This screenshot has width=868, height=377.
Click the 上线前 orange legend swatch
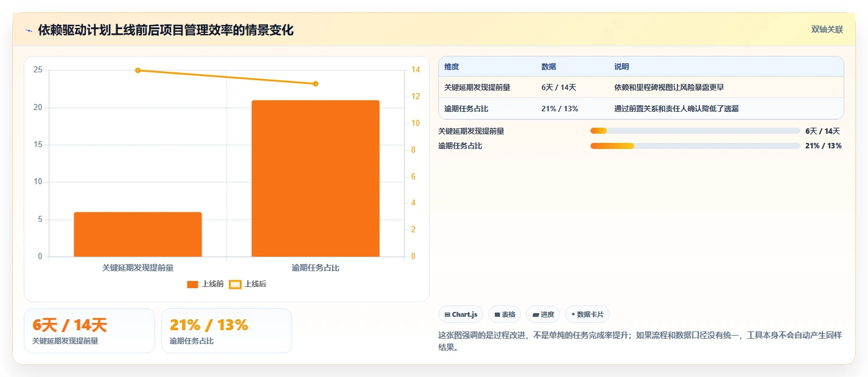tap(192, 284)
